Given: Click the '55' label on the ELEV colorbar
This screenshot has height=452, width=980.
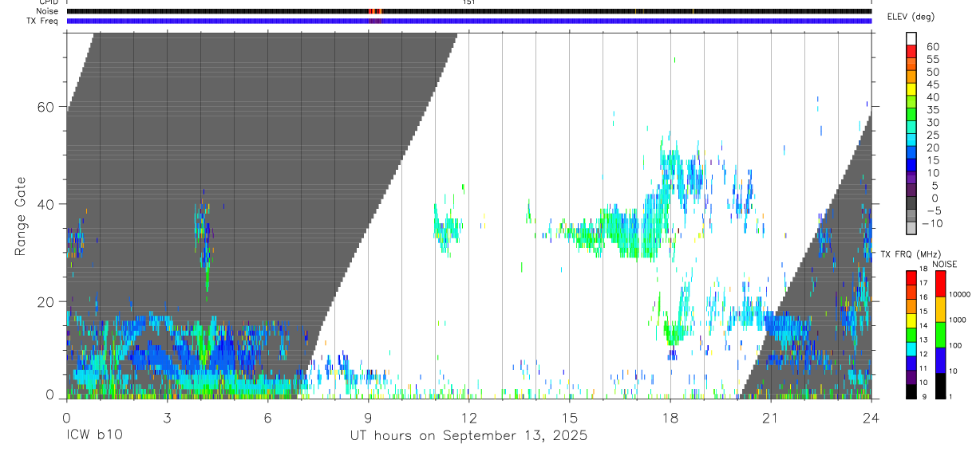Looking at the screenshot, I should pos(932,59).
